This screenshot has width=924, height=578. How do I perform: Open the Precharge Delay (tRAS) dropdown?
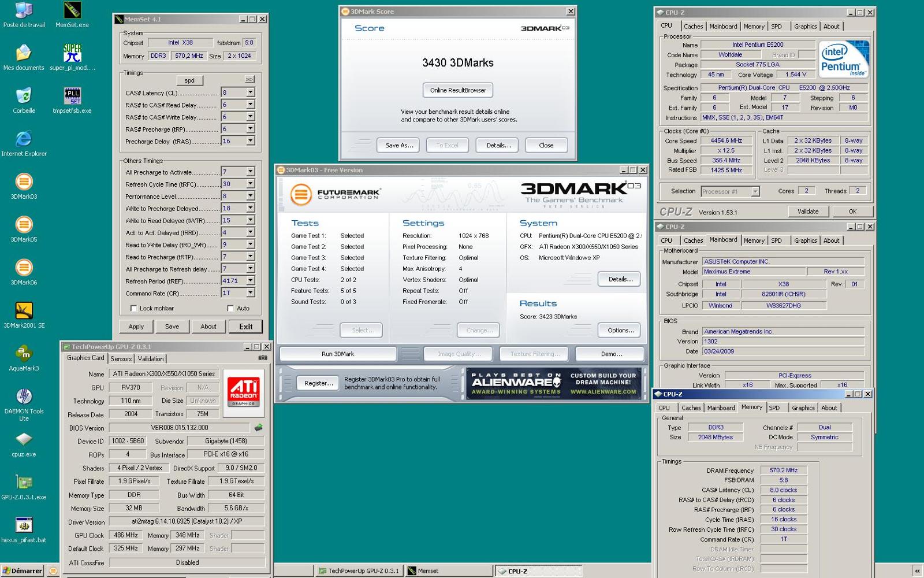click(251, 141)
